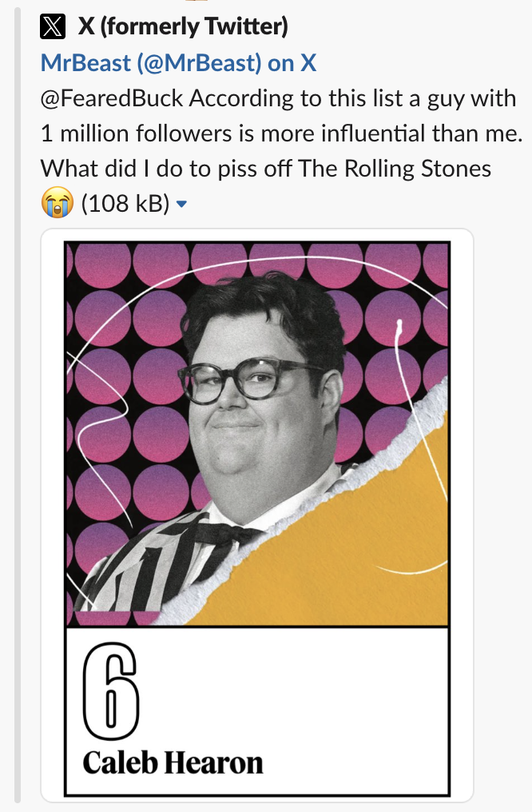Click the black bow tie in the photo
The height and width of the screenshot is (812, 532).
pyautogui.click(x=223, y=534)
